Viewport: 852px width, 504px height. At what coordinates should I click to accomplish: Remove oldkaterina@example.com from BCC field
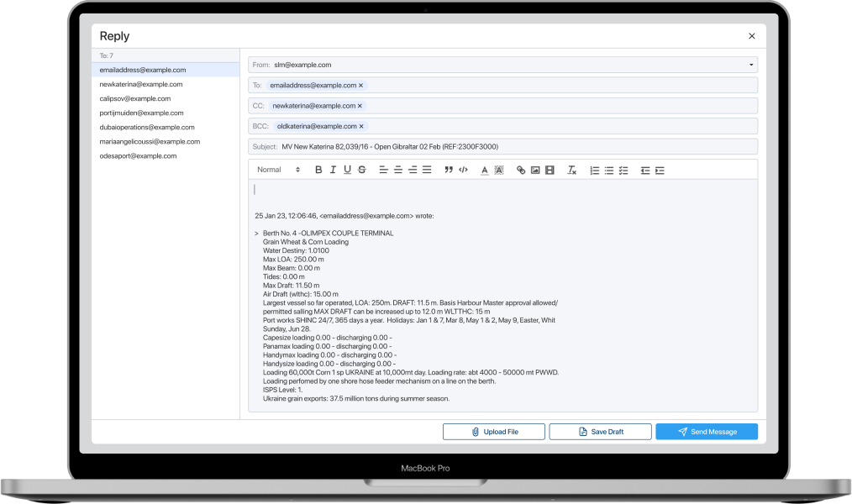[361, 126]
